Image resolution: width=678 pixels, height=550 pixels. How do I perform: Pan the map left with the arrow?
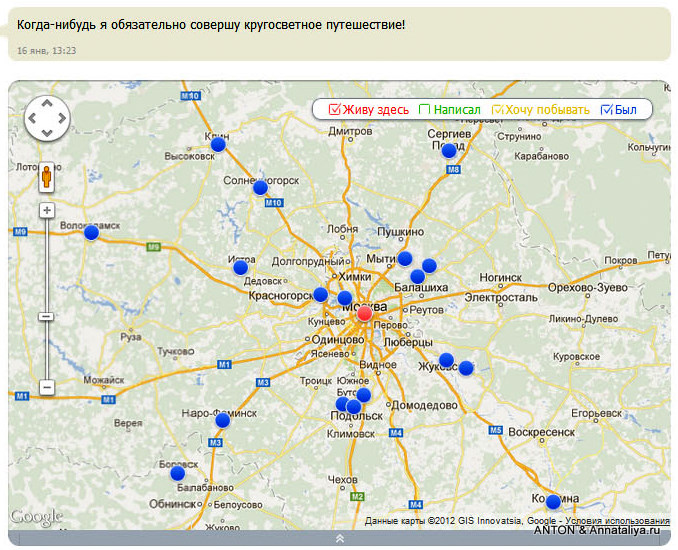pos(32,118)
